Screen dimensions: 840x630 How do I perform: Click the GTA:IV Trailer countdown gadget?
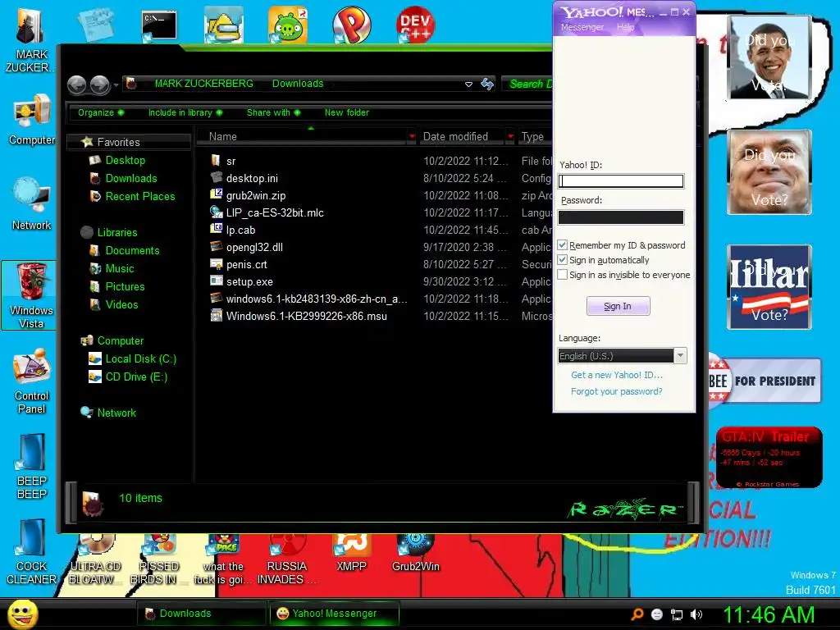point(769,457)
